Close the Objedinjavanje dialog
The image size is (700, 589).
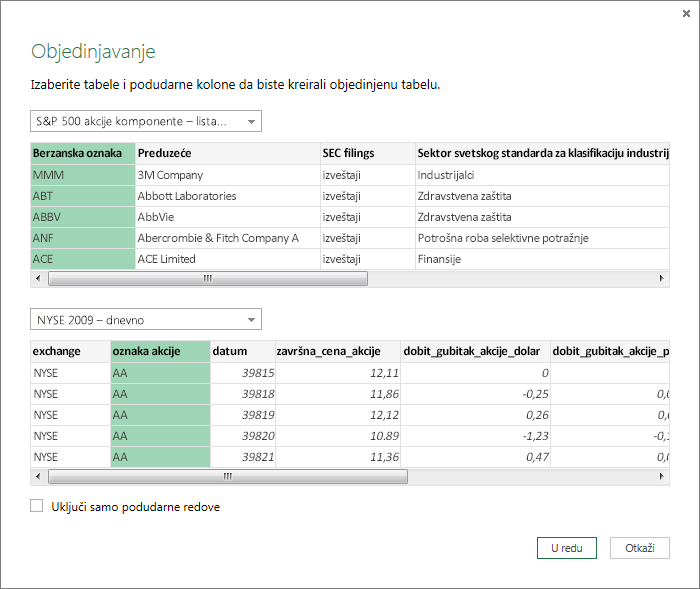point(686,14)
